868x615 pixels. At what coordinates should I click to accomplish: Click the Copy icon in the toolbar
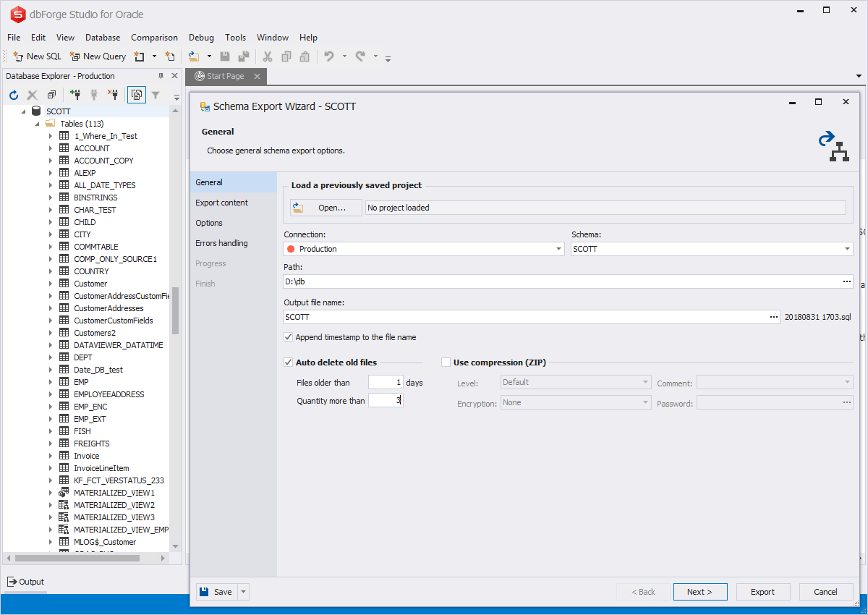coord(286,56)
